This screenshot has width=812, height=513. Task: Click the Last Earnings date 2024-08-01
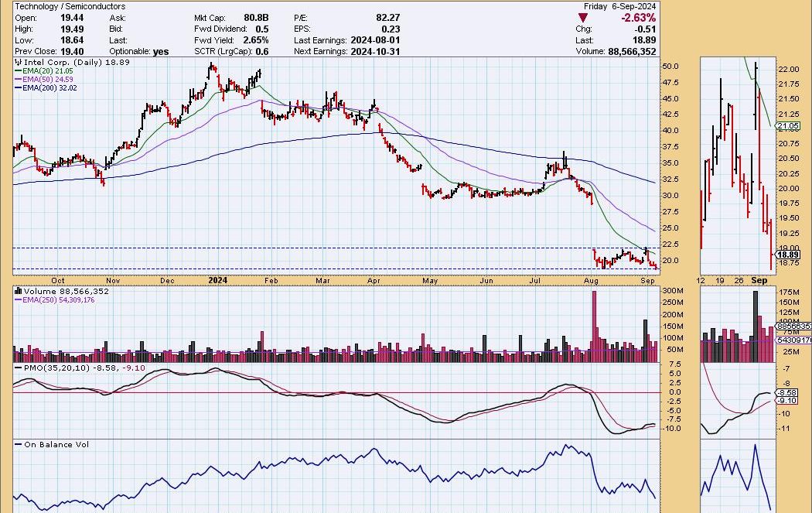click(375, 40)
